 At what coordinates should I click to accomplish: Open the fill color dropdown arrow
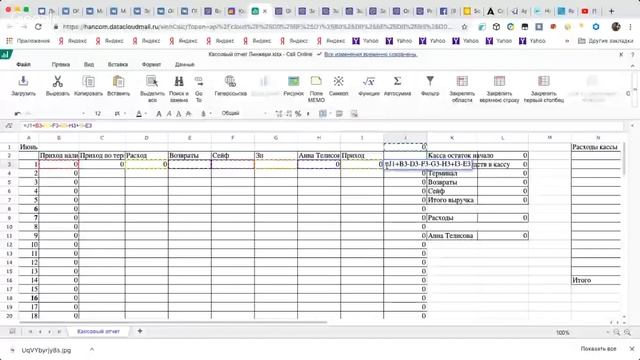click(210, 113)
